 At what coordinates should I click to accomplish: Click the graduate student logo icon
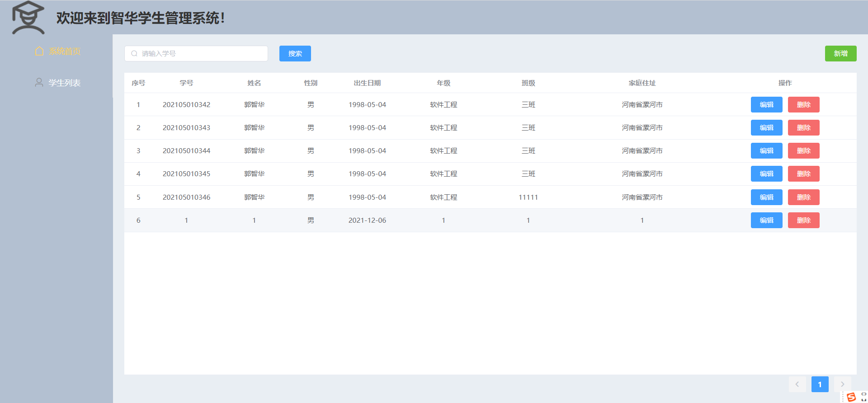tap(28, 18)
